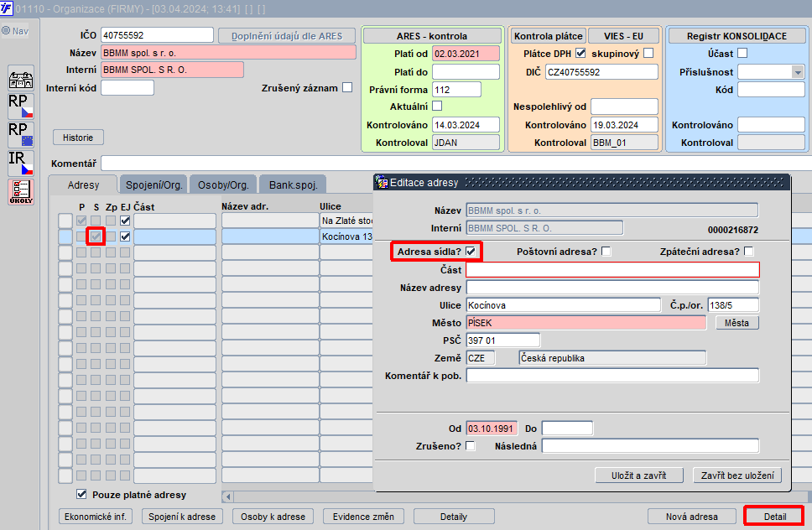Open the ÚKOLY tasks icon

pos(21,191)
